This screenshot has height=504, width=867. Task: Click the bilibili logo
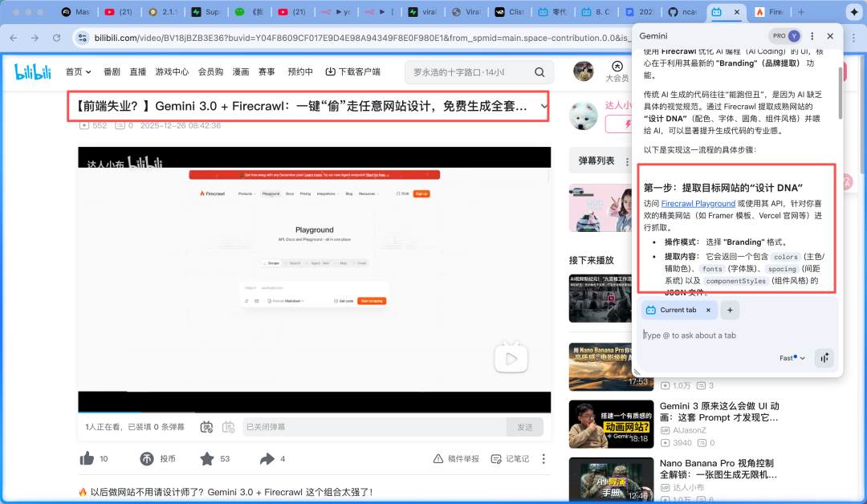click(33, 72)
